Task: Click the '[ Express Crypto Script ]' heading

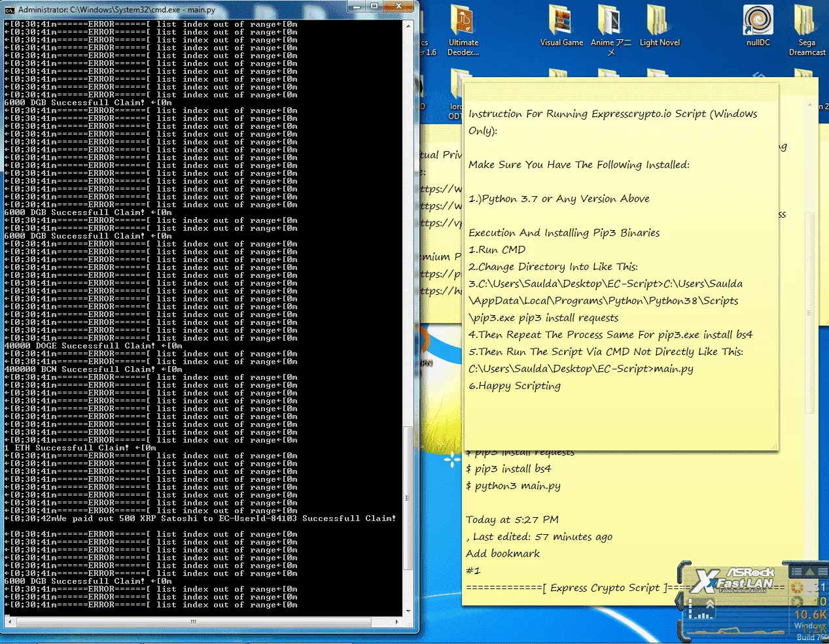Action: click(x=605, y=588)
